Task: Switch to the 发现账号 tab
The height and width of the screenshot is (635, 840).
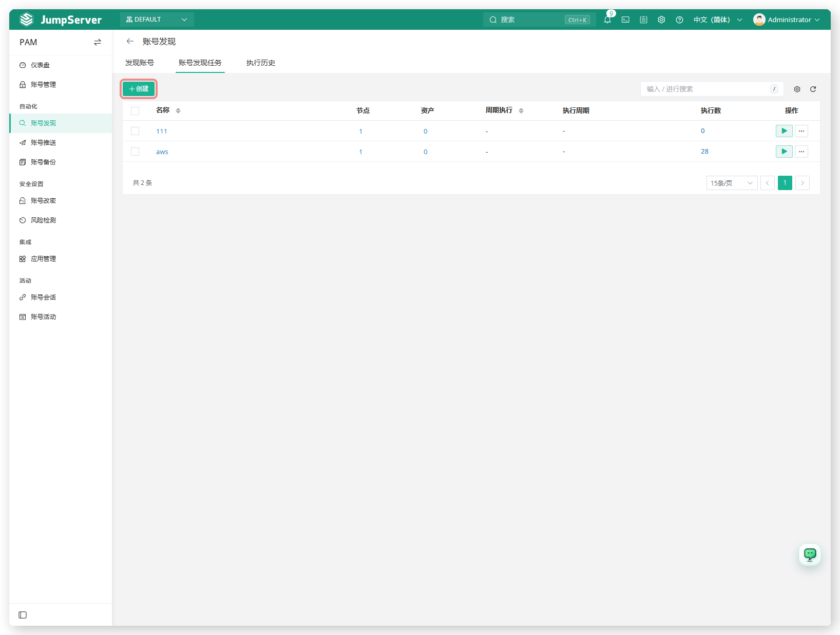Action: (x=140, y=63)
